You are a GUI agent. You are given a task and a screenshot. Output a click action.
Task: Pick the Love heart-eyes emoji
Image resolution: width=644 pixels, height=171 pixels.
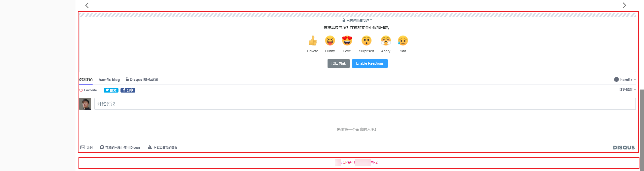(x=347, y=40)
